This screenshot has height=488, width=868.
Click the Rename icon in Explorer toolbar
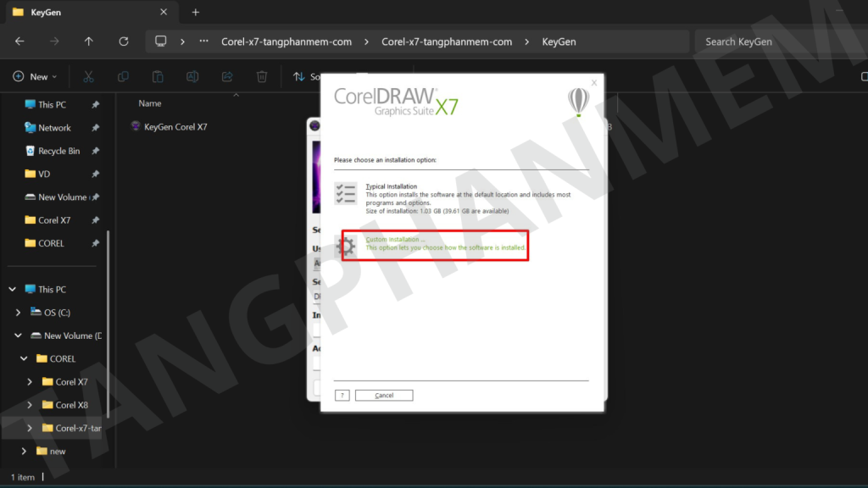click(192, 76)
